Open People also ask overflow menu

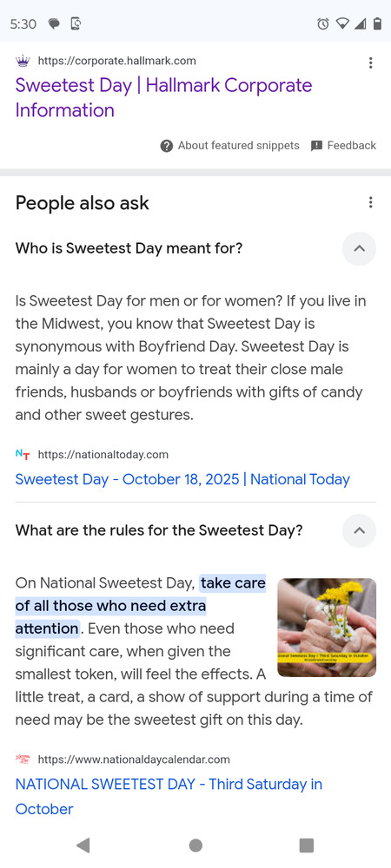(370, 202)
